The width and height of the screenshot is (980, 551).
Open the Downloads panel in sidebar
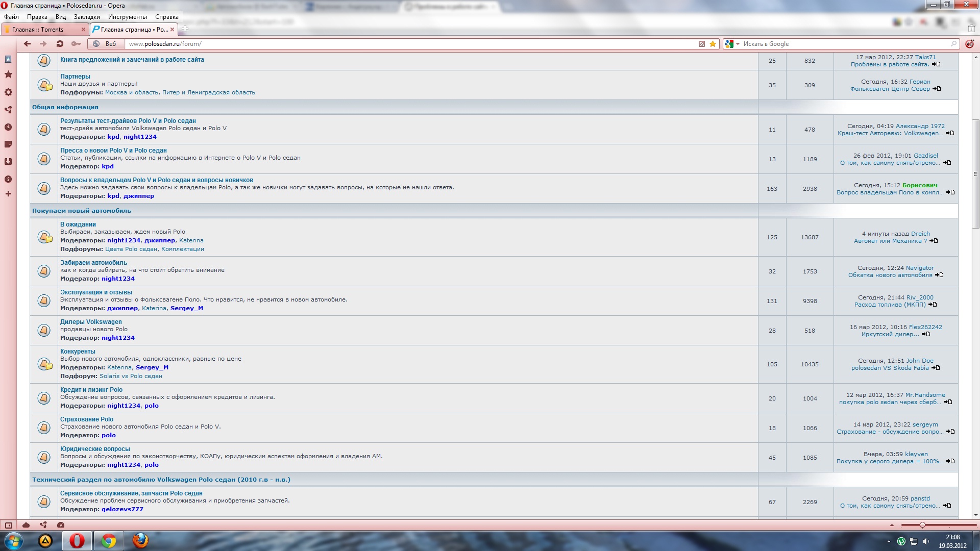(8, 162)
